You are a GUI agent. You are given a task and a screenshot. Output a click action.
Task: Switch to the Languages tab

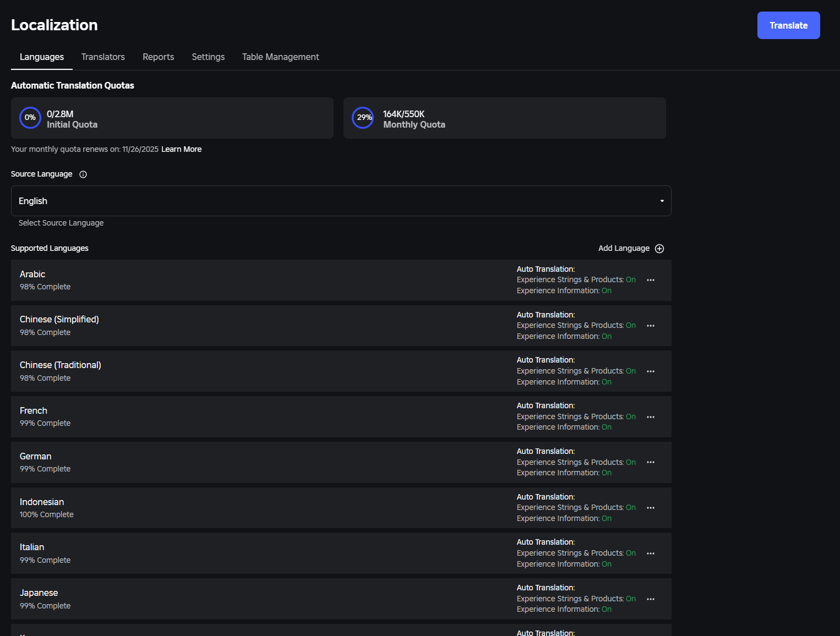(42, 57)
